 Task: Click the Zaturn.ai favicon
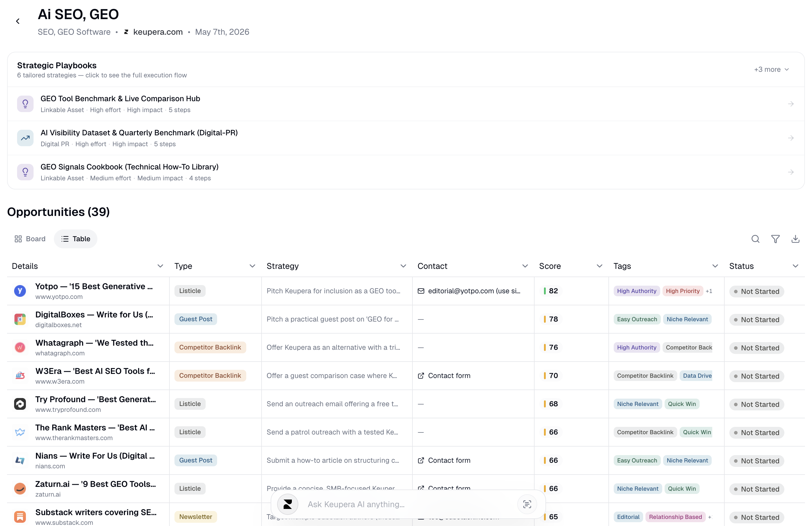click(20, 488)
